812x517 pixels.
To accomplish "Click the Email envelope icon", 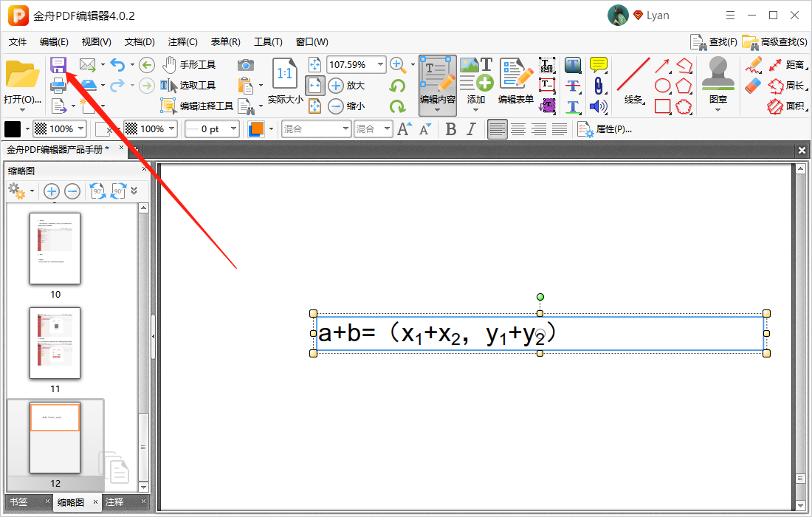I will pyautogui.click(x=88, y=65).
